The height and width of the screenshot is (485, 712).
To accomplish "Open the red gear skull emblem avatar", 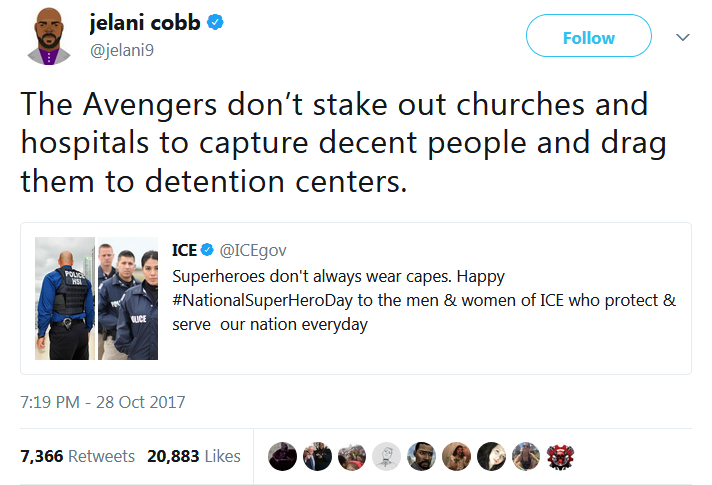I will (561, 456).
